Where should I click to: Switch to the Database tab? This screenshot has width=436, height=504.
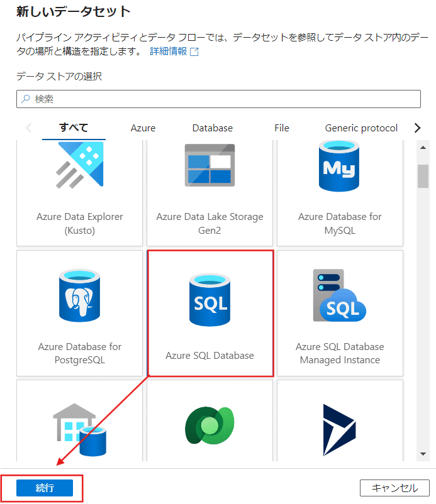(213, 128)
